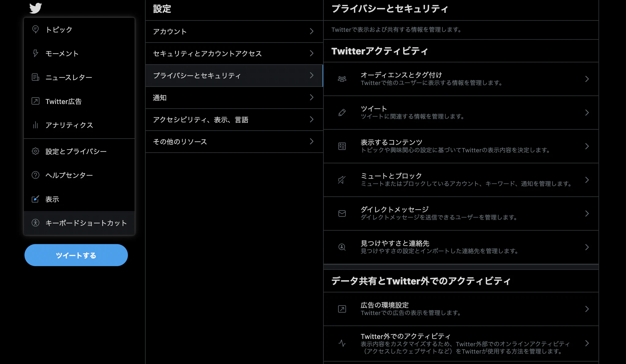The height and width of the screenshot is (364, 626).
Task: Click the chevron on オーディエンスとタグ付け row
Action: [x=587, y=79]
